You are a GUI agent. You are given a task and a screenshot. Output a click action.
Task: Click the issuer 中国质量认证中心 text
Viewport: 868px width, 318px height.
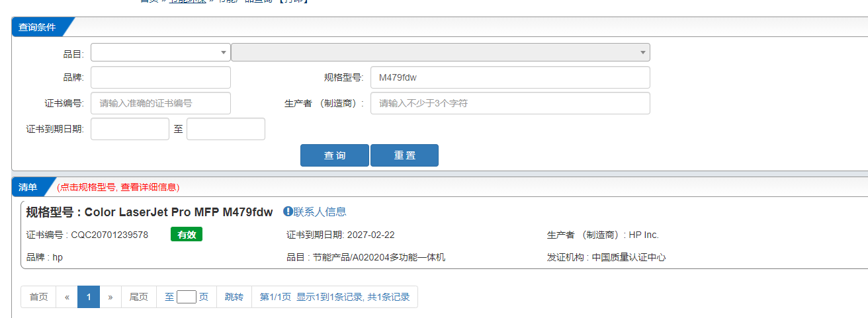pyautogui.click(x=629, y=257)
